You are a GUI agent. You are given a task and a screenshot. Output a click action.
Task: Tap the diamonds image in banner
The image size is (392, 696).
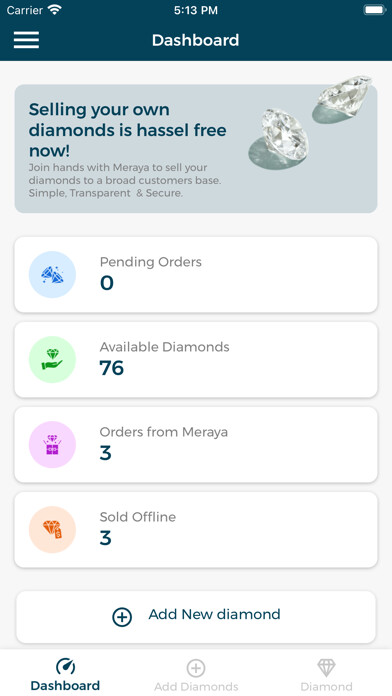point(309,122)
